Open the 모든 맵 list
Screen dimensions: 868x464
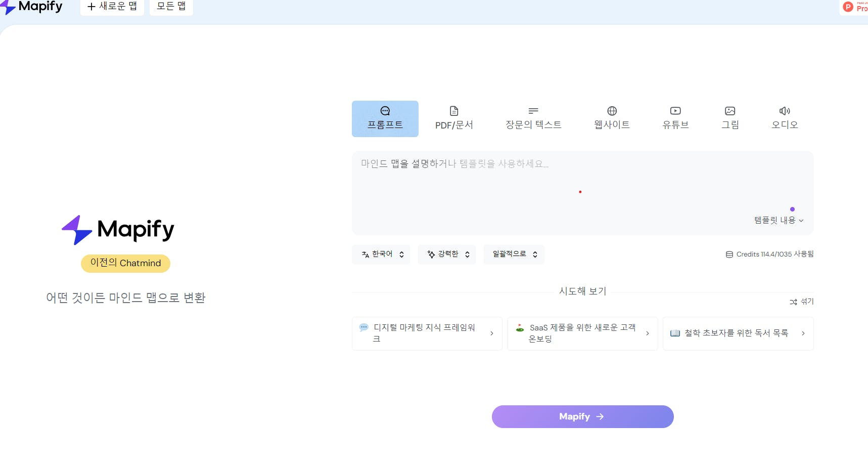click(171, 7)
